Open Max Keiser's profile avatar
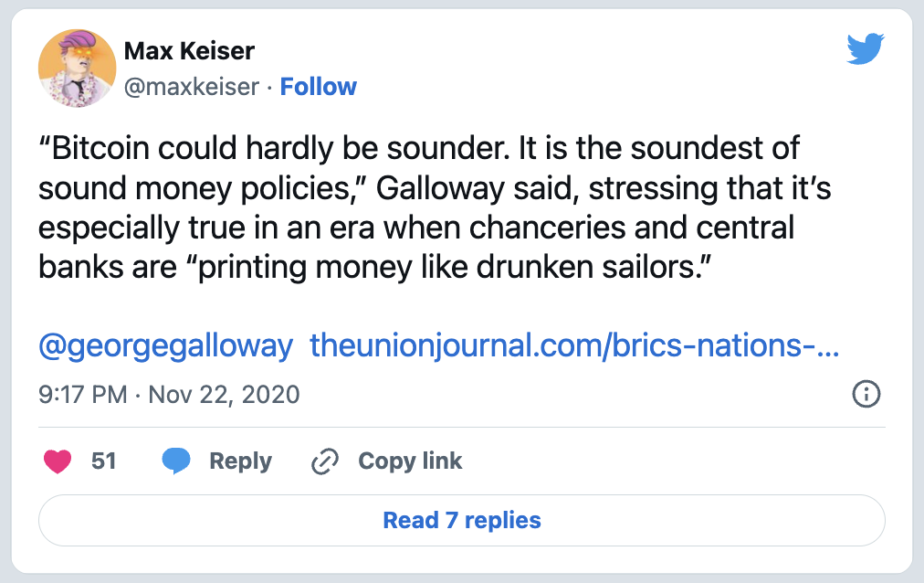924x583 pixels. (78, 69)
